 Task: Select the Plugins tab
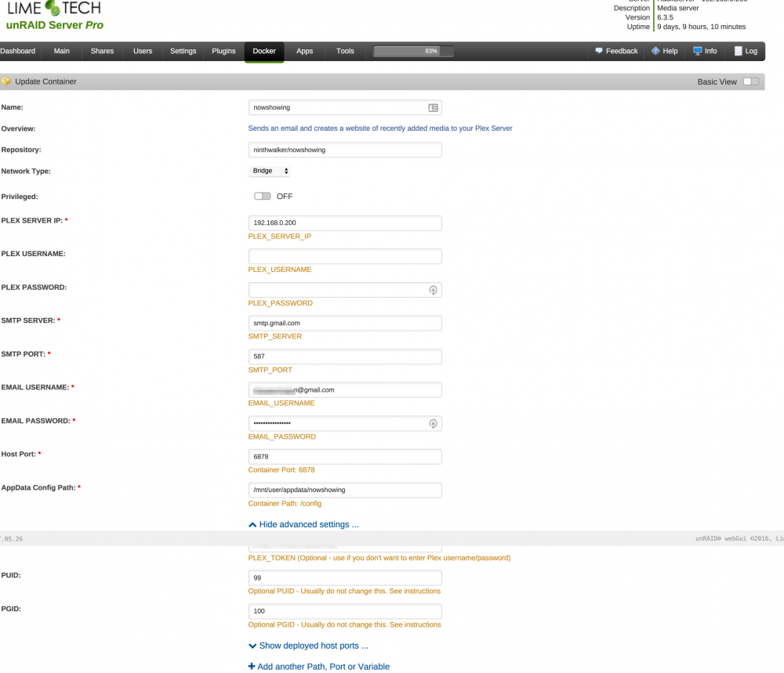(223, 51)
